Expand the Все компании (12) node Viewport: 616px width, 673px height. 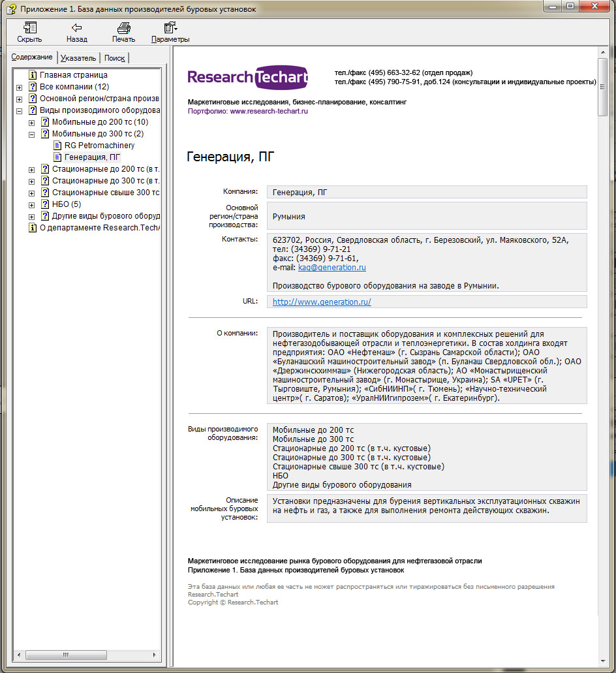(x=20, y=87)
